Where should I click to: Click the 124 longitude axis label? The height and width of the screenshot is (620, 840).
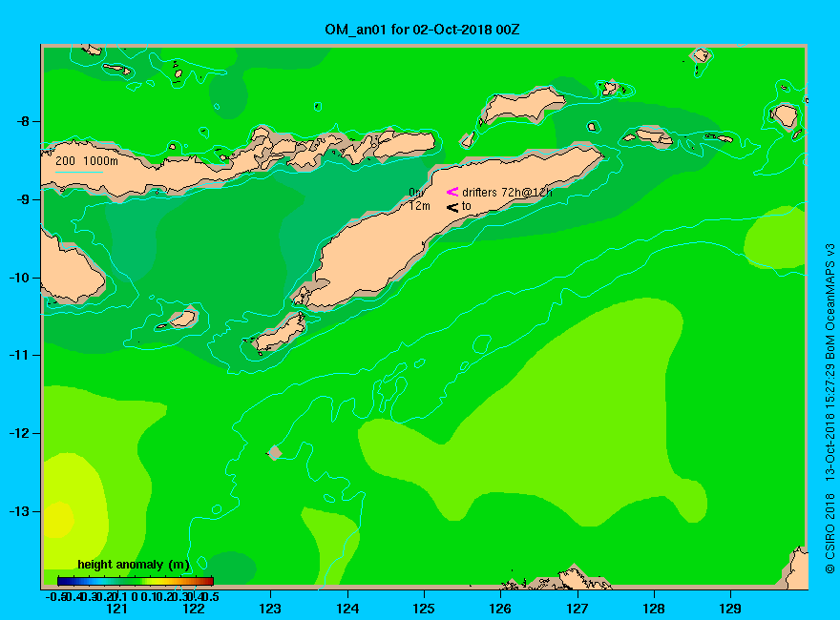[x=347, y=609]
